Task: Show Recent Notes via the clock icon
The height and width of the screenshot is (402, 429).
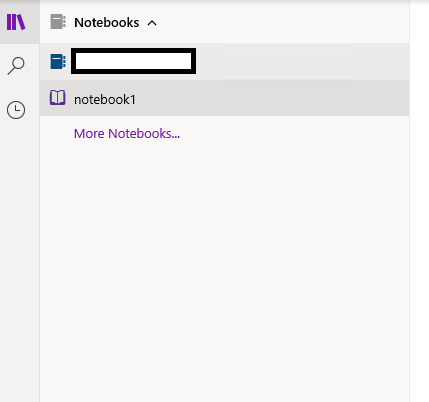Action: (16, 110)
